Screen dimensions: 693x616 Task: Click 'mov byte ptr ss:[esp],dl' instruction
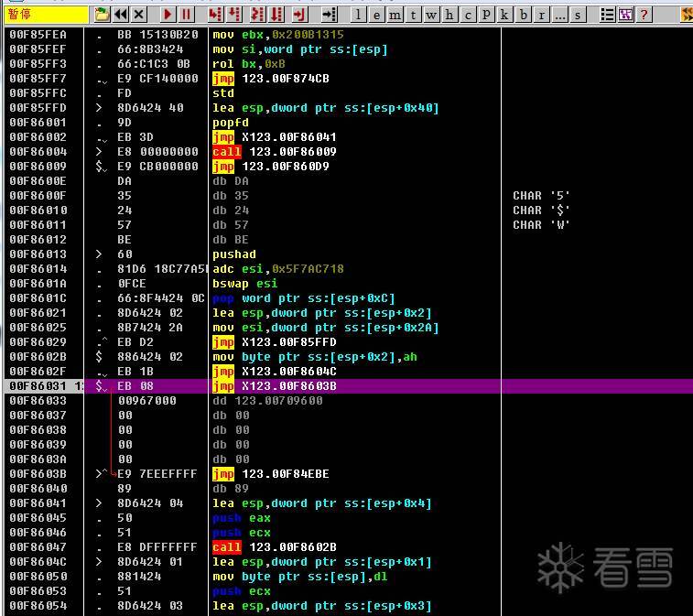[299, 577]
